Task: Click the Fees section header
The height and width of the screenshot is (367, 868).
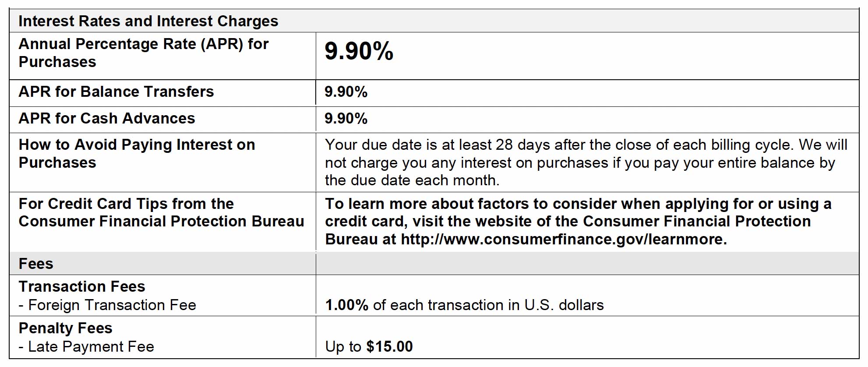Action: (36, 264)
